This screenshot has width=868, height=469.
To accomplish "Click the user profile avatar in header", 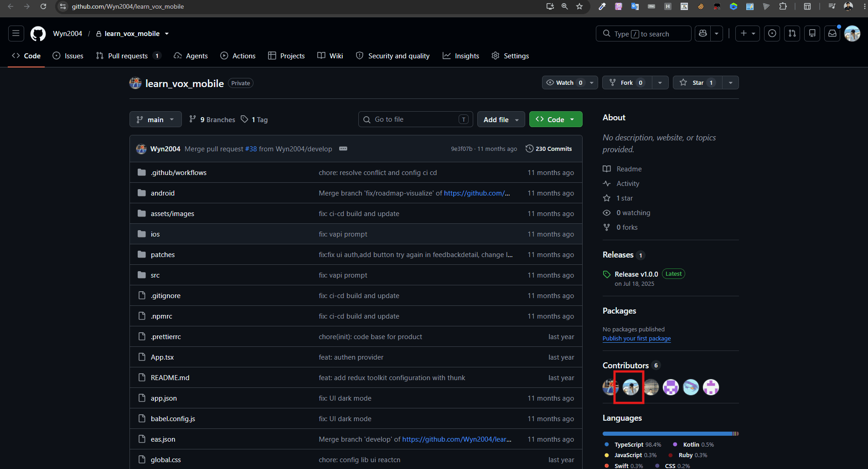I will pyautogui.click(x=852, y=33).
